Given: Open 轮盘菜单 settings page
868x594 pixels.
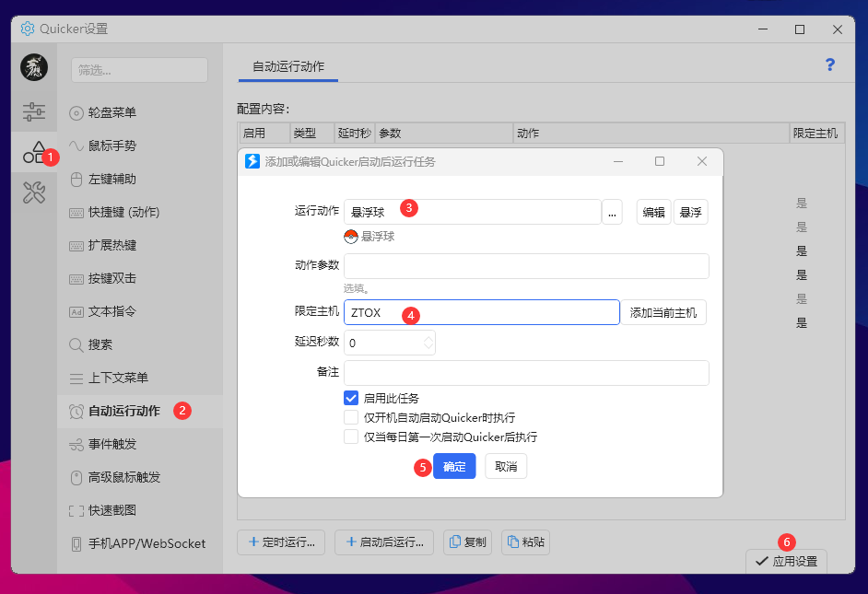Looking at the screenshot, I should (112, 112).
